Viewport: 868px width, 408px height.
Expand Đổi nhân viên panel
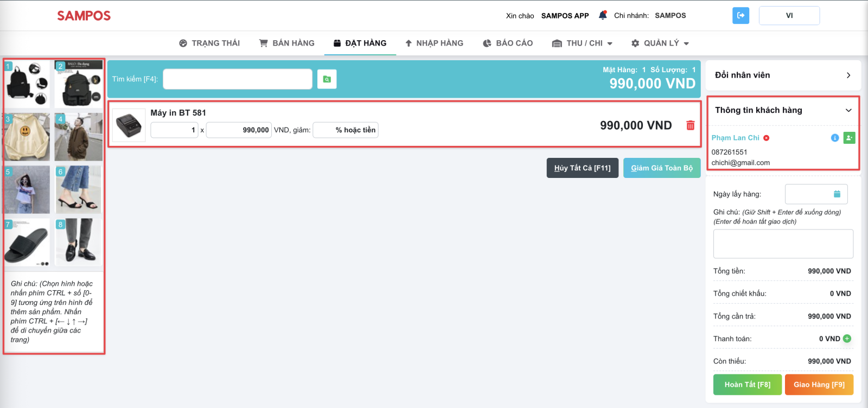(x=848, y=75)
